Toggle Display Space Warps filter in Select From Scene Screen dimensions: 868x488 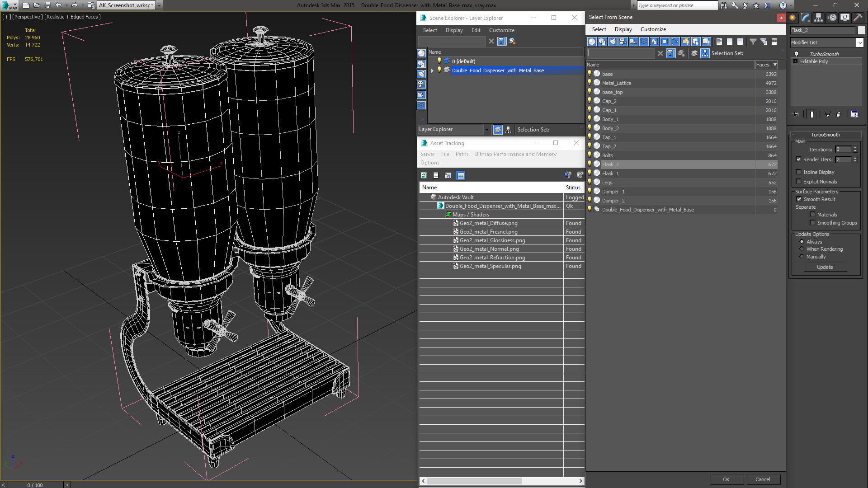pyautogui.click(x=644, y=42)
